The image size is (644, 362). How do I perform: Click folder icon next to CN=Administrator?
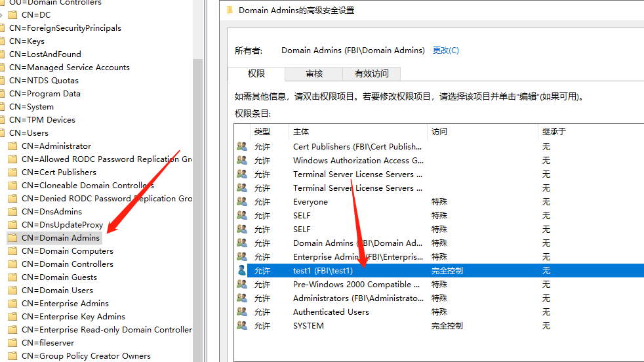(12, 146)
